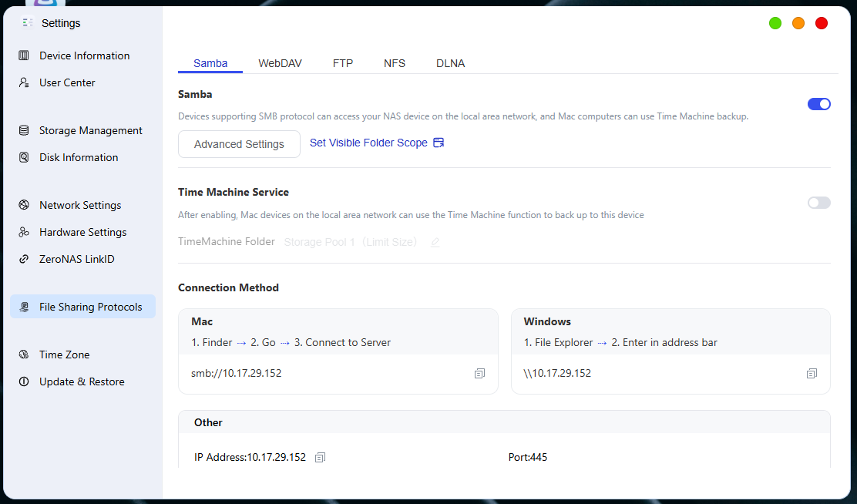
Task: Enable the Time Machine Service toggle
Action: [818, 203]
